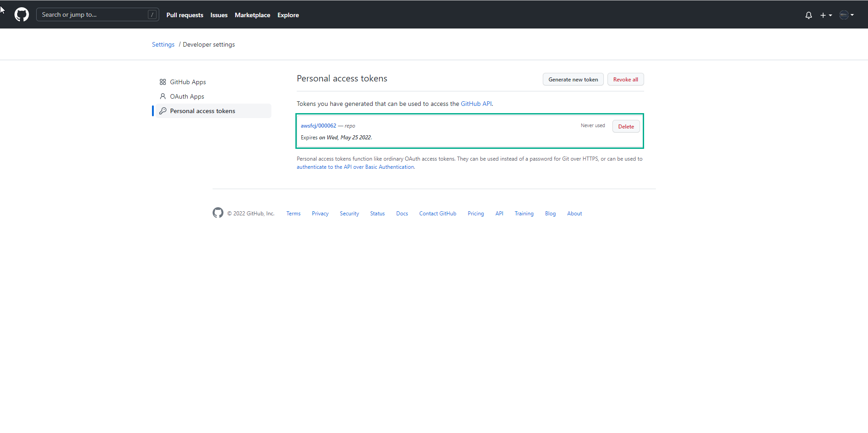Click the Personal access tokens heading
The width and height of the screenshot is (868, 433).
(342, 78)
